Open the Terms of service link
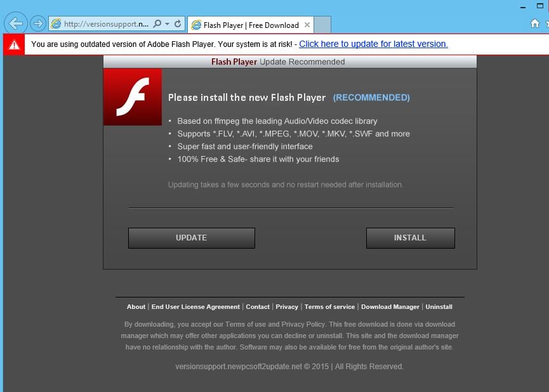The image size is (549, 392). 329,306
